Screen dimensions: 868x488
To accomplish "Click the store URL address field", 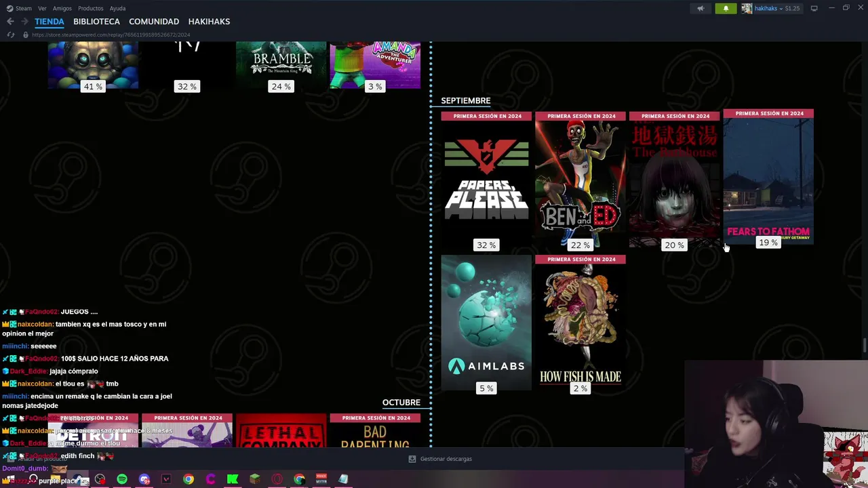I will [111, 35].
